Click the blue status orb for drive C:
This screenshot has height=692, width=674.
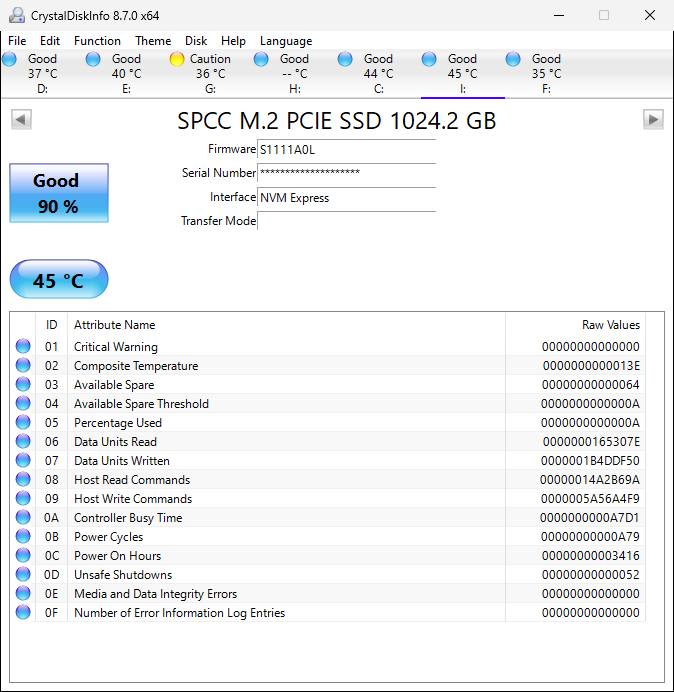click(x=345, y=59)
